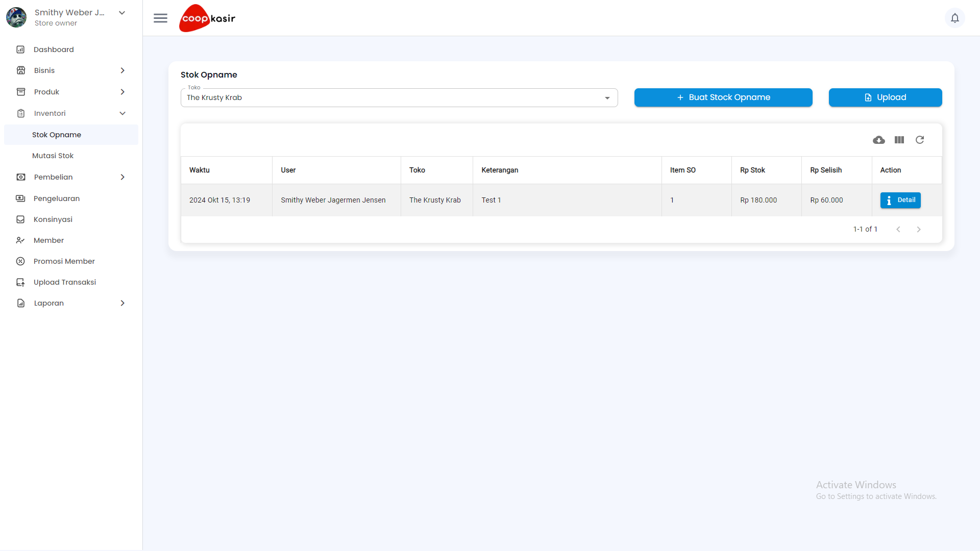This screenshot has width=980, height=551.
Task: Open the column visibility icon
Action: pyautogui.click(x=899, y=140)
